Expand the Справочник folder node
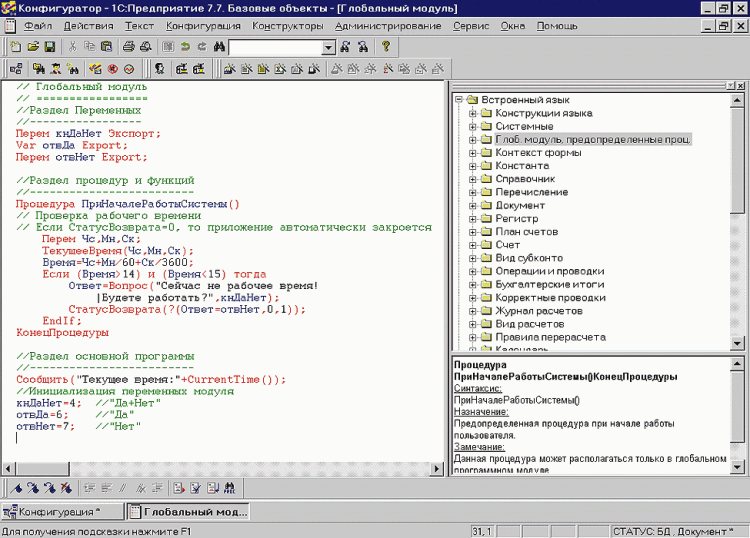This screenshot has width=750, height=538. click(x=473, y=179)
